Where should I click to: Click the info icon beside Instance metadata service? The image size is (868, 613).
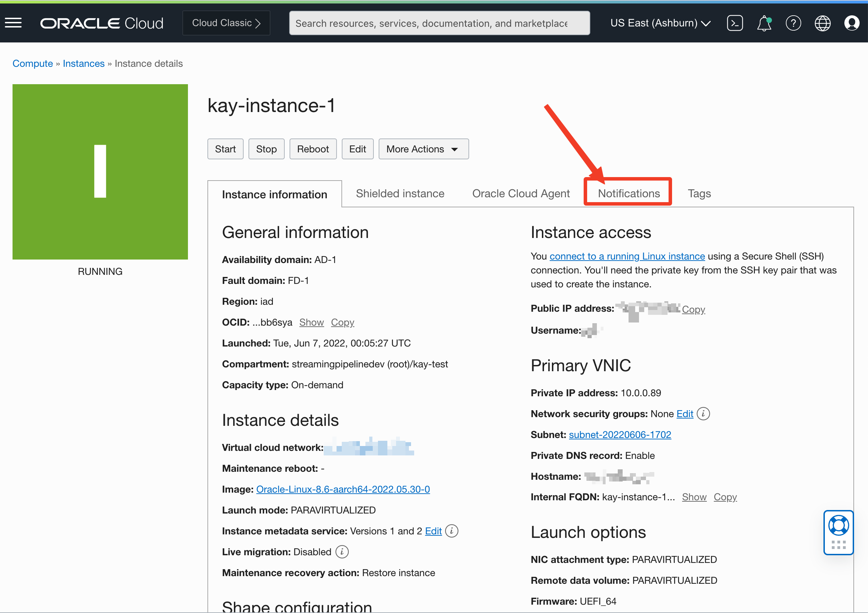tap(452, 531)
